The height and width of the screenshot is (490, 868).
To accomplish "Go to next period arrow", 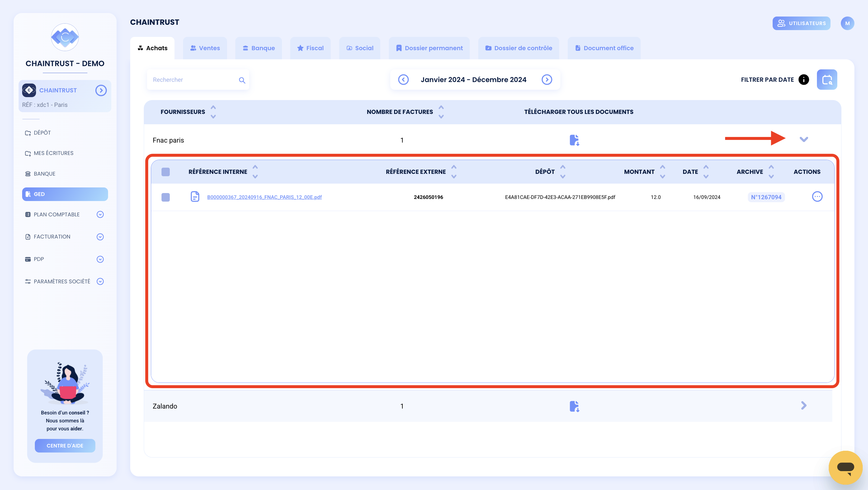I will [546, 79].
